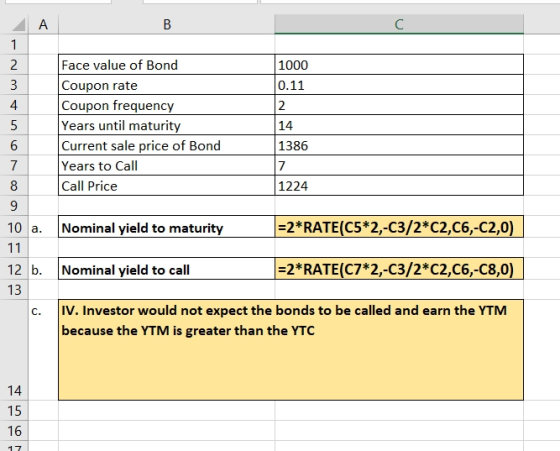Image resolution: width=560 pixels, height=451 pixels.
Task: Click empty cell C15
Action: click(399, 411)
